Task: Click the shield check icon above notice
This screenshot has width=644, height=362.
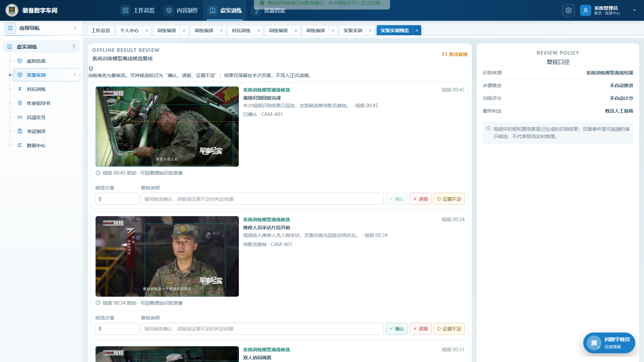Action: 91,69
